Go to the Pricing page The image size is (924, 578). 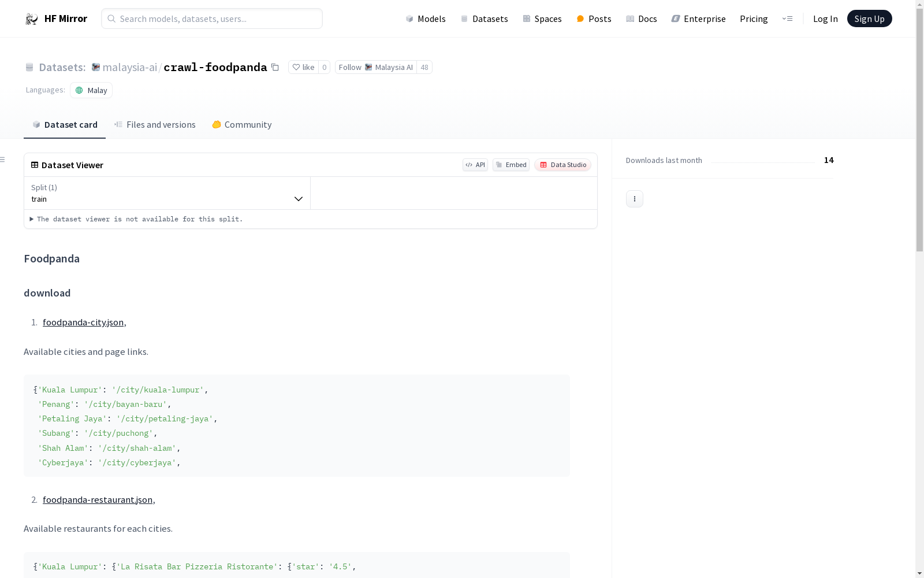[x=754, y=18]
